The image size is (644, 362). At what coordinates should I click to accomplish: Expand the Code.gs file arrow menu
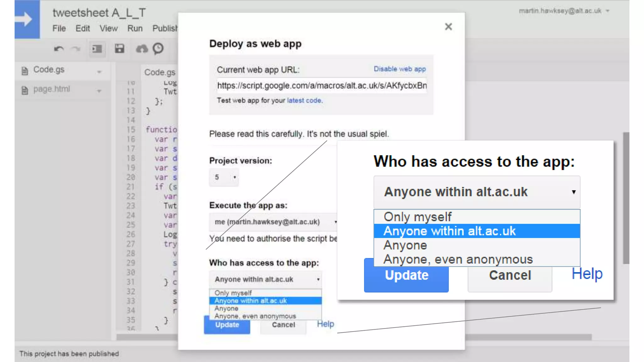(x=99, y=72)
